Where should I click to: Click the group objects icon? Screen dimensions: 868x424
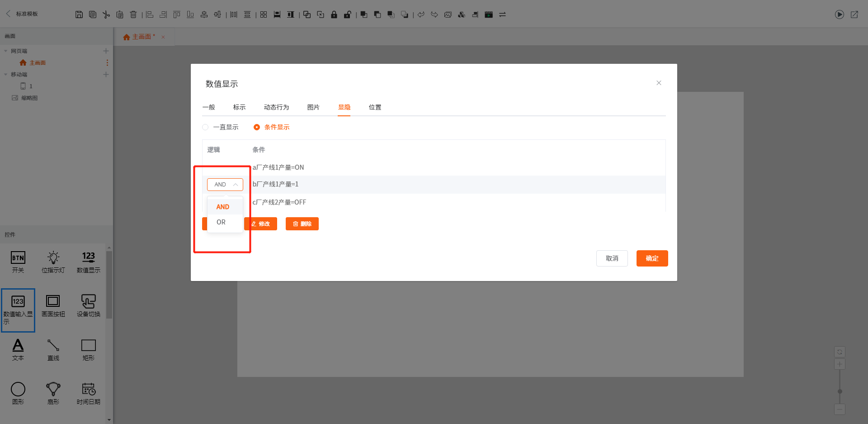coord(307,14)
